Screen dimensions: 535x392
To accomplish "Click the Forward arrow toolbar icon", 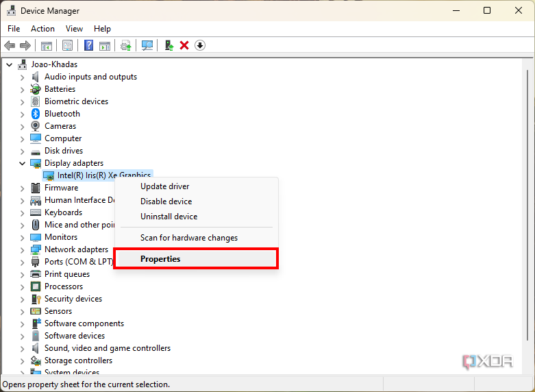I will [25, 45].
